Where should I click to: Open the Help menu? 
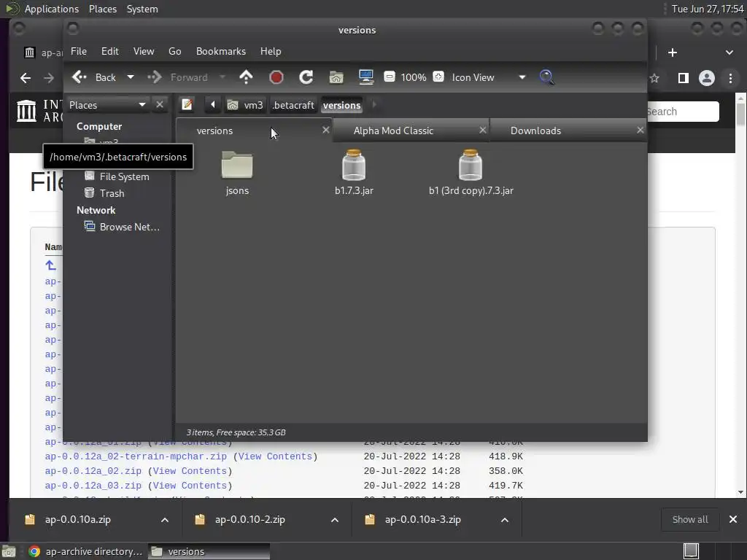271,51
